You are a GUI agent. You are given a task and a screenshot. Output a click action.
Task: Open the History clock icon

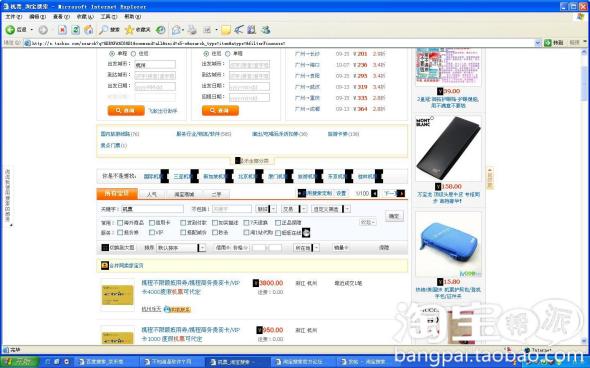pyautogui.click(x=161, y=30)
